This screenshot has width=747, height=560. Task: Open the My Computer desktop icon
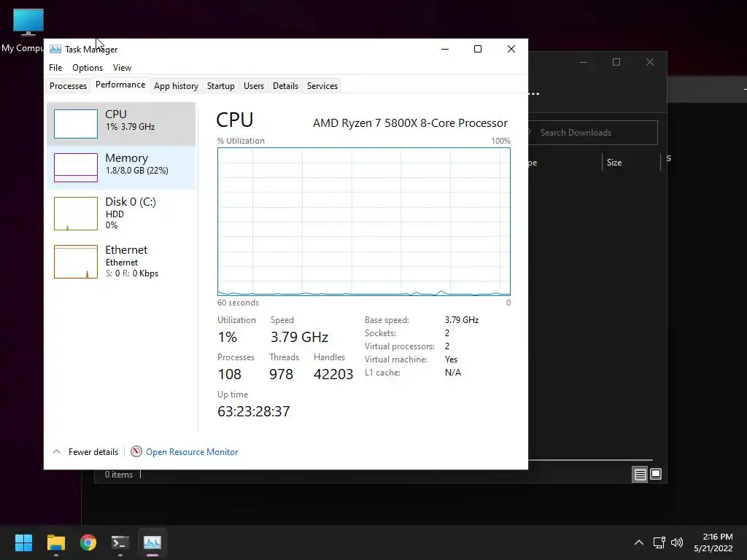pos(28,31)
